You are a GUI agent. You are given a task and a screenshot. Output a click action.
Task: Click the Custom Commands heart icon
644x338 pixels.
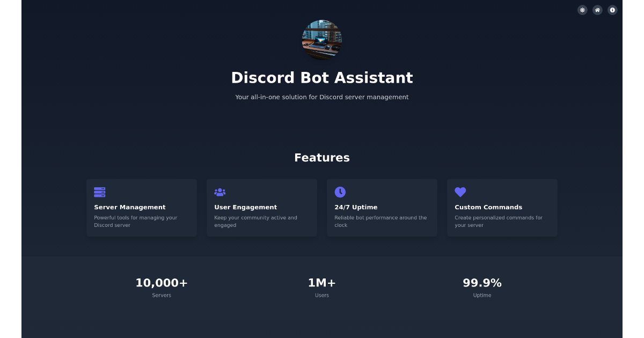(460, 192)
